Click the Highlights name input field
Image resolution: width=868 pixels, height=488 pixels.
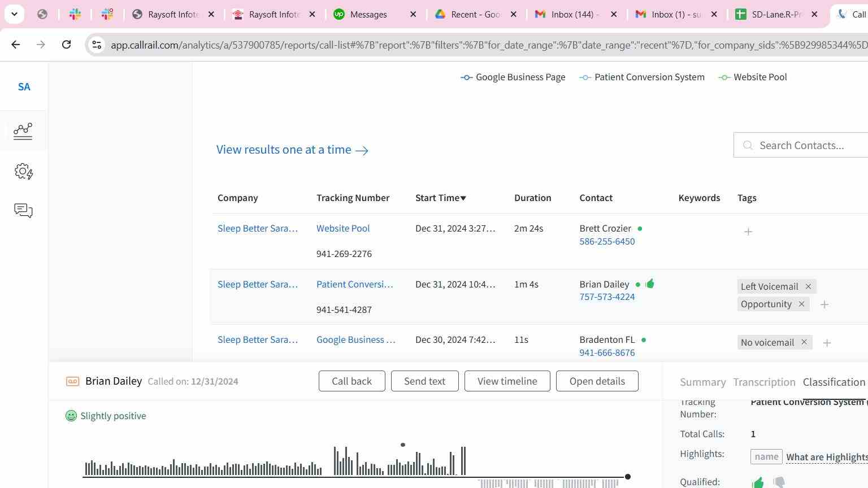[766, 456]
